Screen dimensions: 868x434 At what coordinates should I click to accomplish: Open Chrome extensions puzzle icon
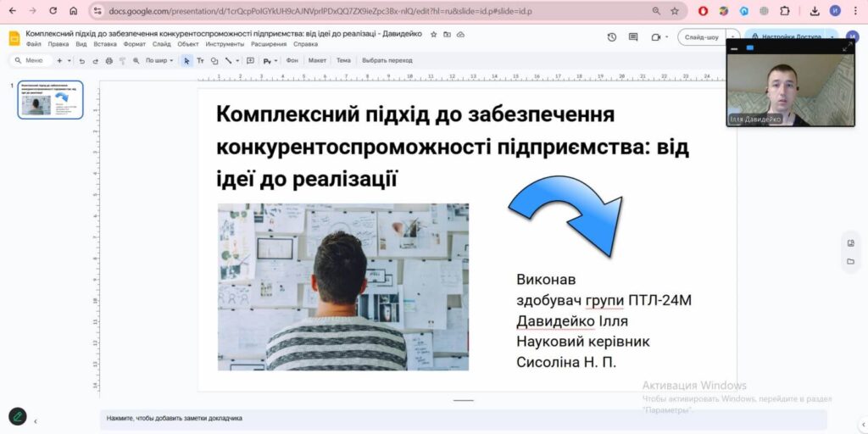784,11
